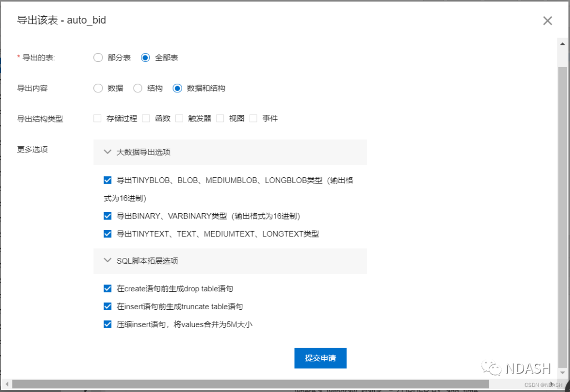Select the 全部表 export option

[x=145, y=58]
